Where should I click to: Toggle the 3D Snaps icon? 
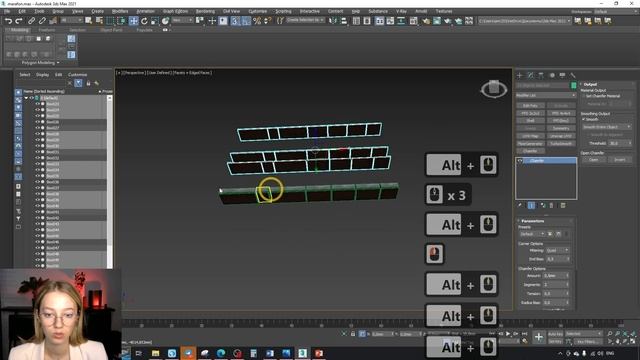tap(235, 21)
